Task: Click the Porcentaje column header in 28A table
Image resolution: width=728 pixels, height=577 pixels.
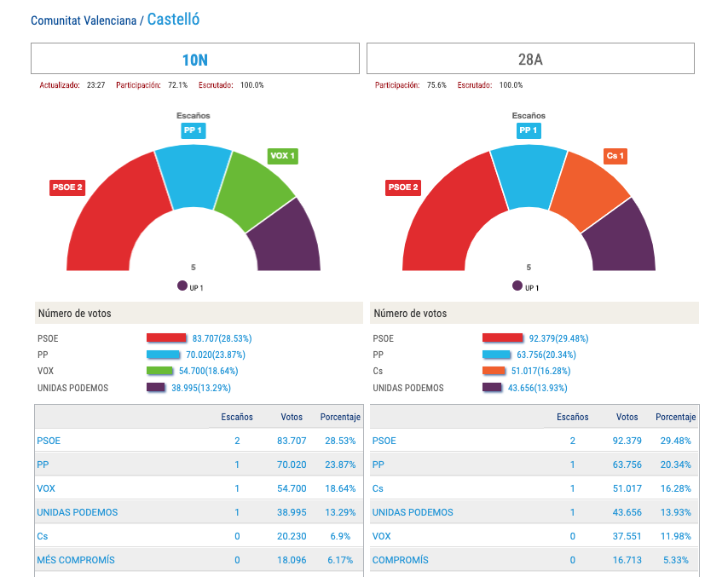Action: click(675, 418)
